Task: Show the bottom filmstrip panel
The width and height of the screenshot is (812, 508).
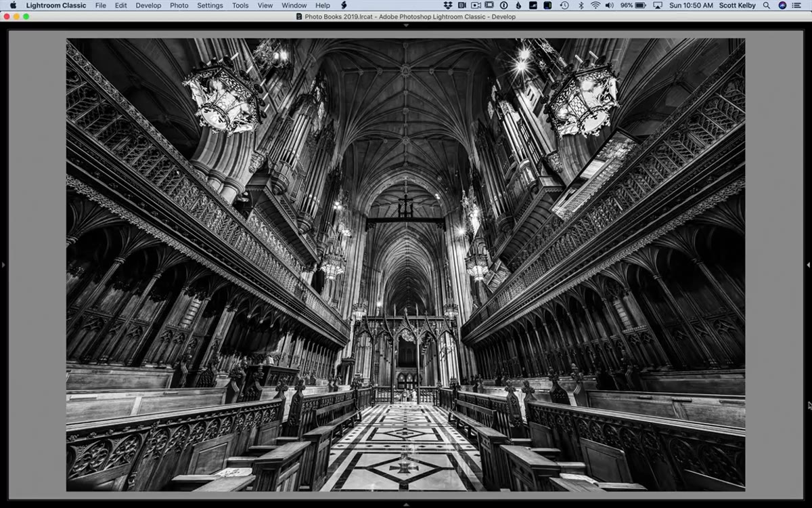Action: point(406,505)
